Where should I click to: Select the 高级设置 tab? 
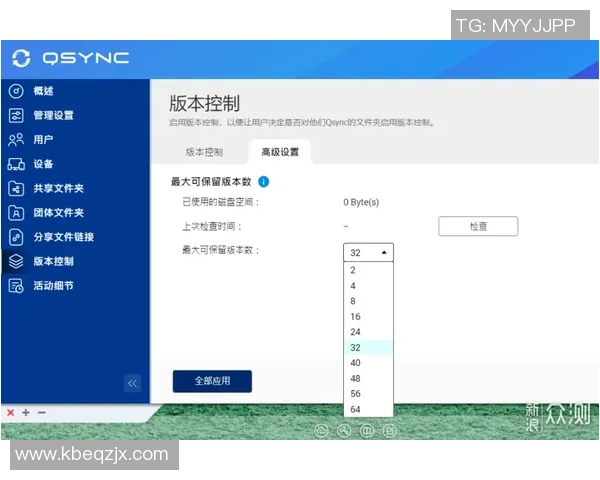pyautogui.click(x=280, y=152)
